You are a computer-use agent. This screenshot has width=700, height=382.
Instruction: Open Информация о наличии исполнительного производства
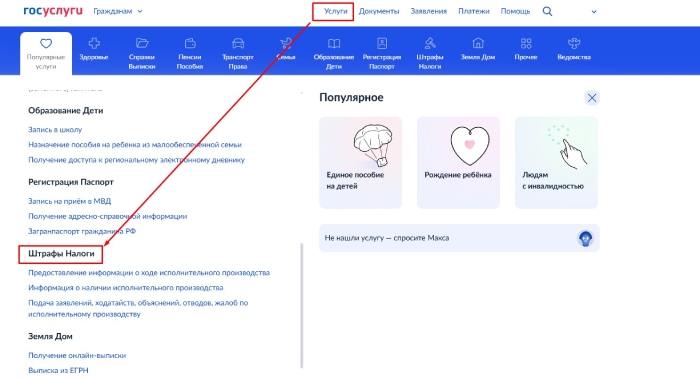[x=125, y=288]
